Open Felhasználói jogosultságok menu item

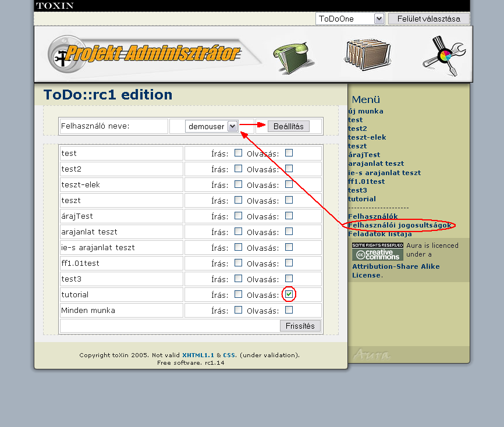tap(400, 225)
